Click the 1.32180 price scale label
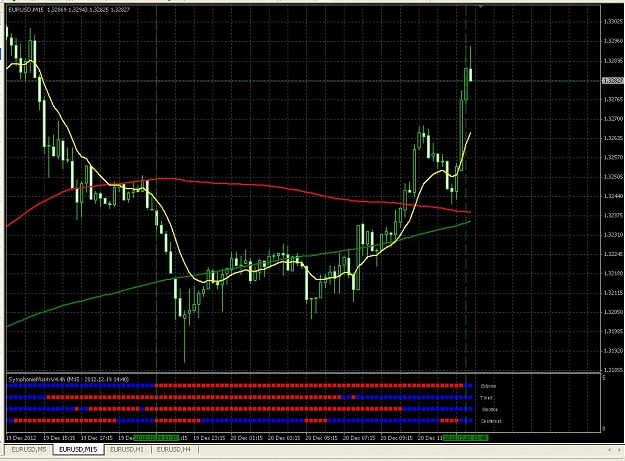625x461 pixels. (x=613, y=274)
